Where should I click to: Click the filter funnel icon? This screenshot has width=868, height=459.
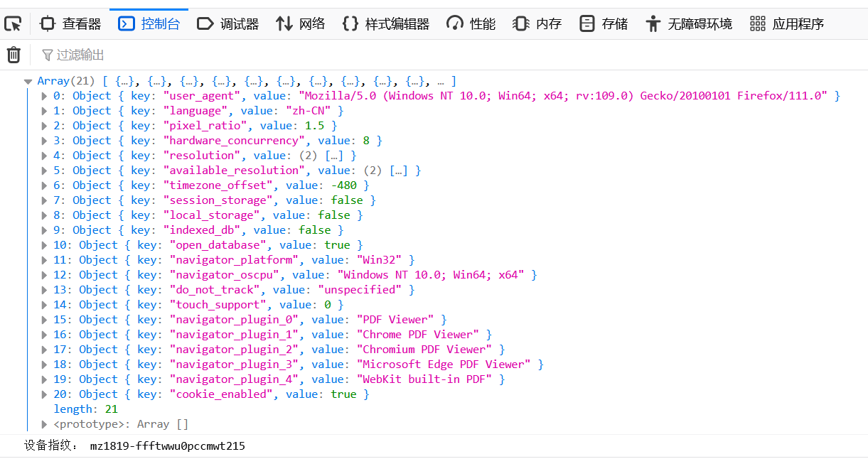pos(47,54)
